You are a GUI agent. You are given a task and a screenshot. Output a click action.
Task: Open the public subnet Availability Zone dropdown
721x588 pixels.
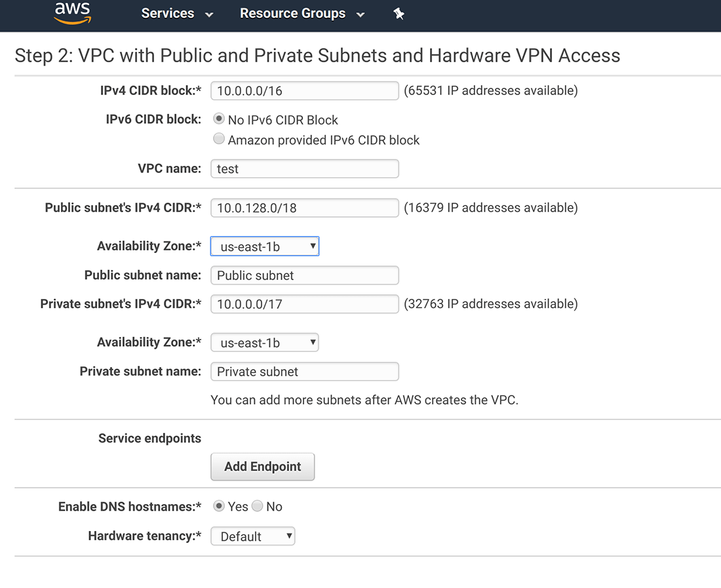(264, 246)
